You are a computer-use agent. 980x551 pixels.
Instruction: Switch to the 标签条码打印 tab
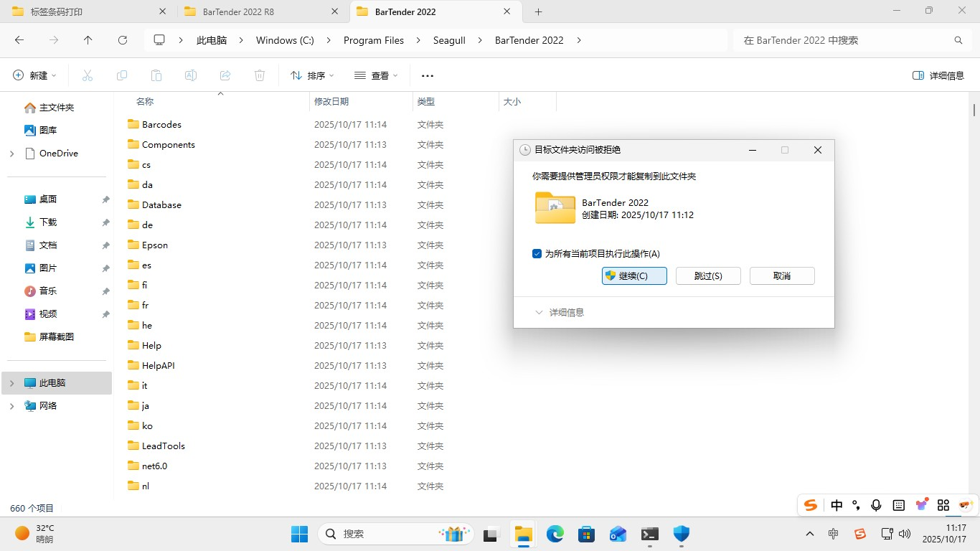tap(88, 11)
